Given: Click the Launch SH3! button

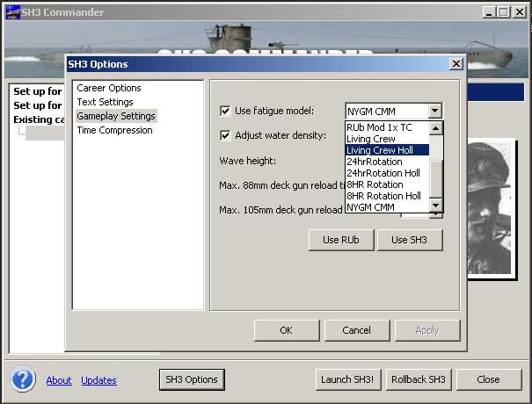Looking at the screenshot, I should [347, 379].
